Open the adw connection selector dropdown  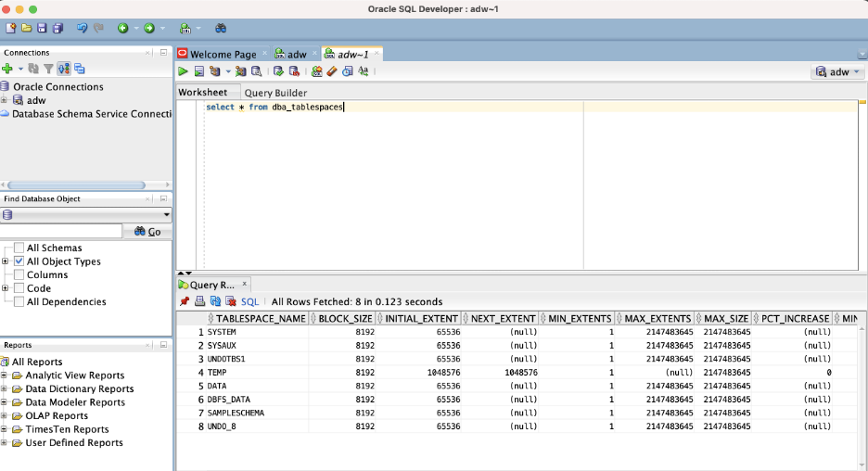point(837,72)
